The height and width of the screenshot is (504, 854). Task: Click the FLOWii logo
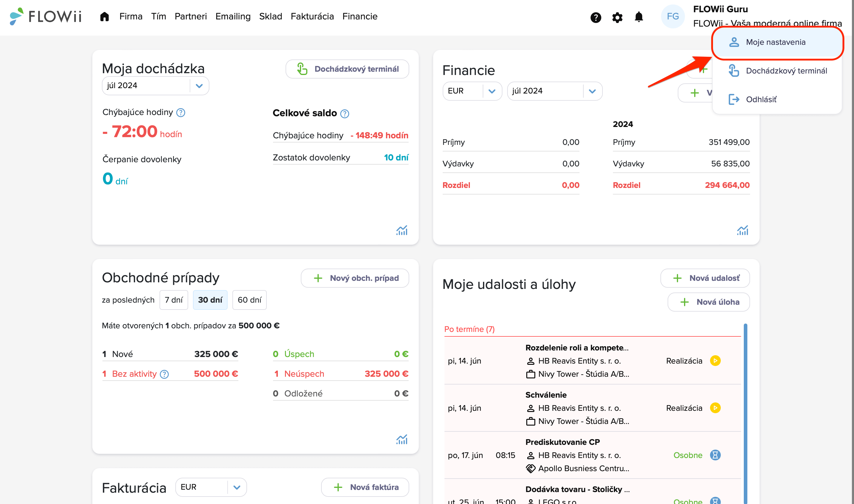click(45, 16)
